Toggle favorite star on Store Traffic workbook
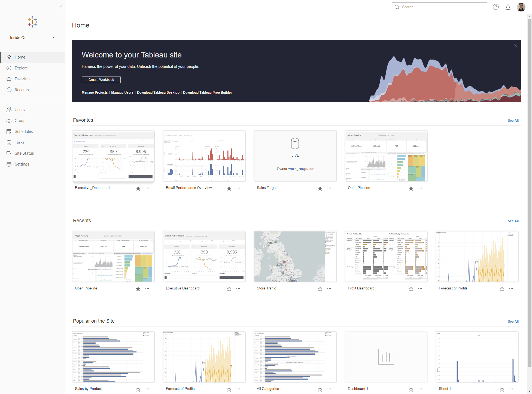 pyautogui.click(x=320, y=289)
